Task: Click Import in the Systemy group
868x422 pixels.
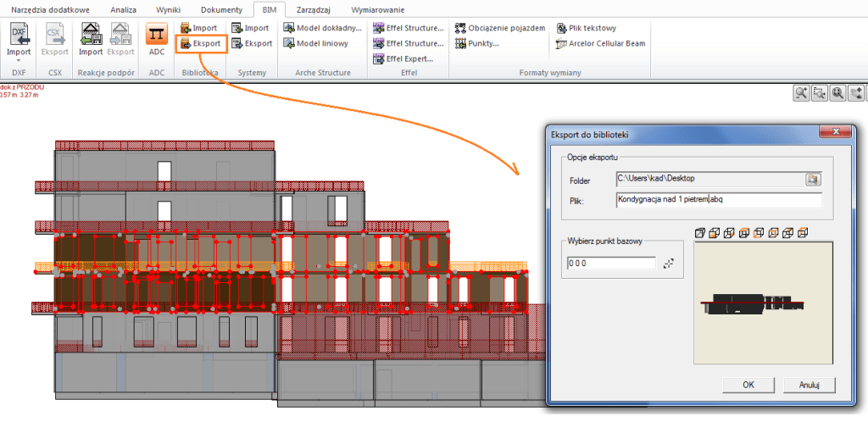Action: tap(251, 28)
